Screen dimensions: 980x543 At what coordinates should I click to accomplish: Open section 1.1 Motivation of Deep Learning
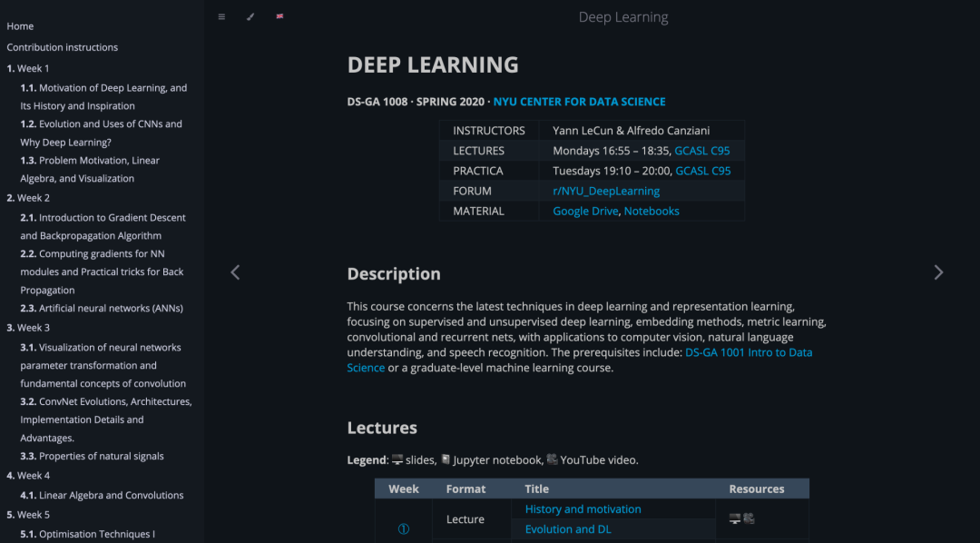pyautogui.click(x=103, y=97)
